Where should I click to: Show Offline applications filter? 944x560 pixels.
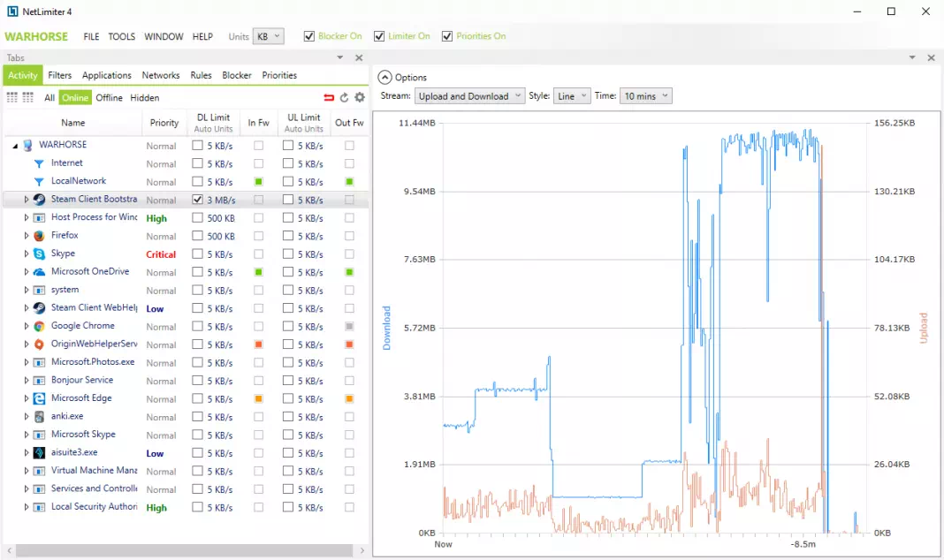pos(109,97)
